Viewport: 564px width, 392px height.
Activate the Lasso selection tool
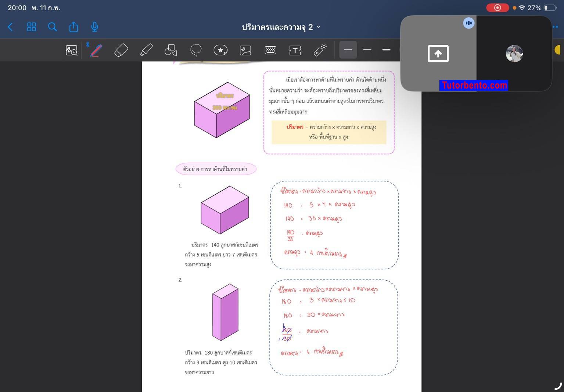[196, 50]
